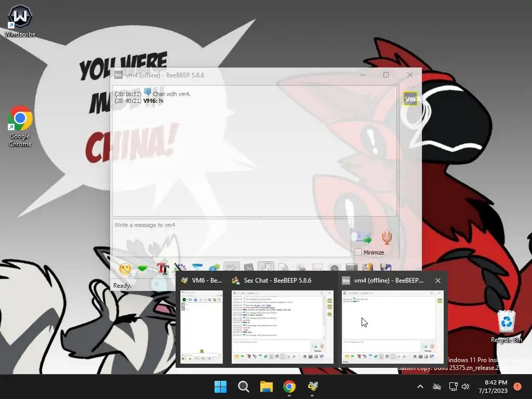
Task: Open the notification bell badge
Action: (x=517, y=387)
